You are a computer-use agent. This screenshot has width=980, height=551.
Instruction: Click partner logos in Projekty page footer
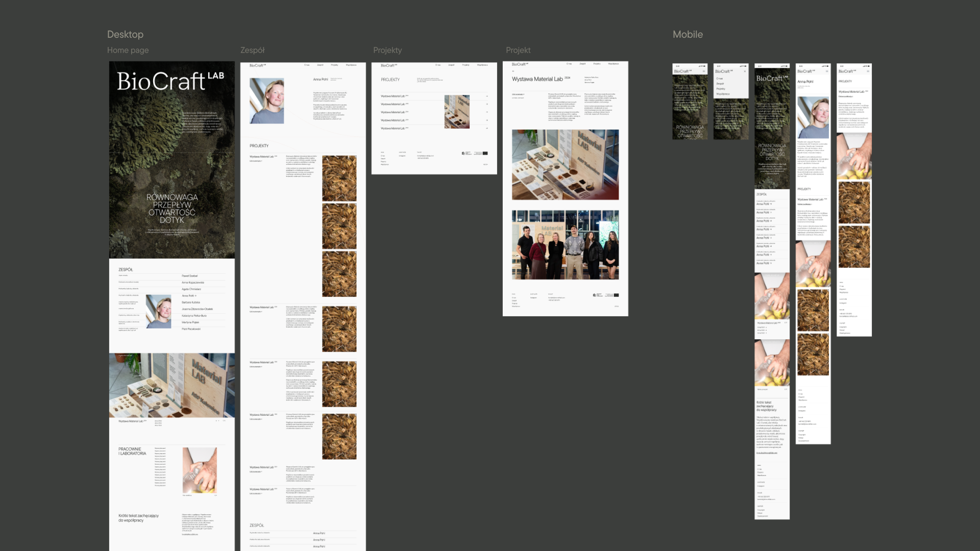click(x=474, y=153)
